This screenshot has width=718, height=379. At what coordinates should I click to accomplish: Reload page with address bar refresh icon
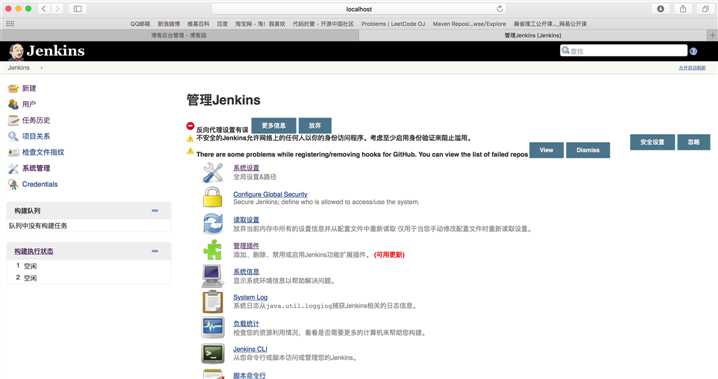coord(500,9)
